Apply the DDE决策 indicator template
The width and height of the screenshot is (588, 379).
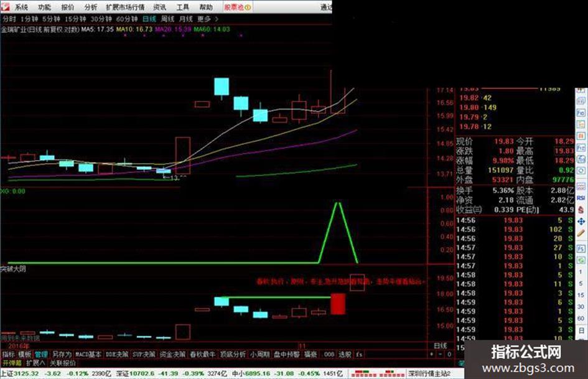pyautogui.click(x=117, y=354)
